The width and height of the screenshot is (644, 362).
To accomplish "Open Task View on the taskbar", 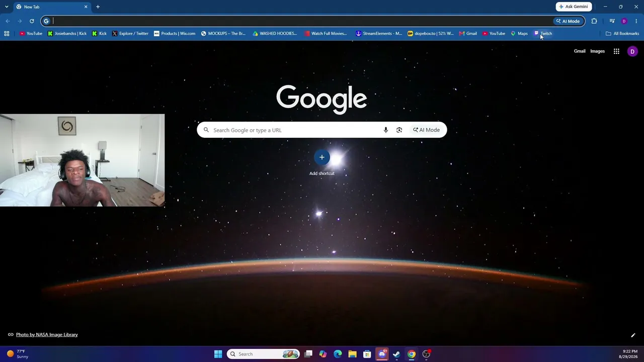I will [x=308, y=354].
